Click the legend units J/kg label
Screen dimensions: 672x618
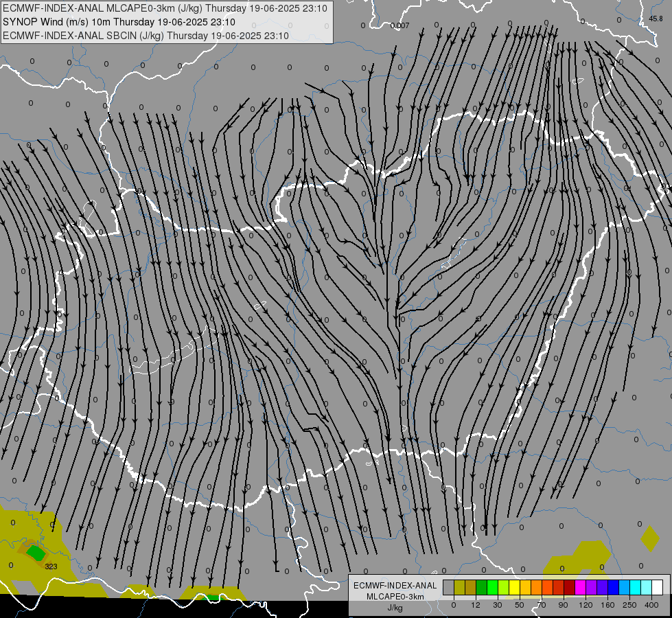395,608
